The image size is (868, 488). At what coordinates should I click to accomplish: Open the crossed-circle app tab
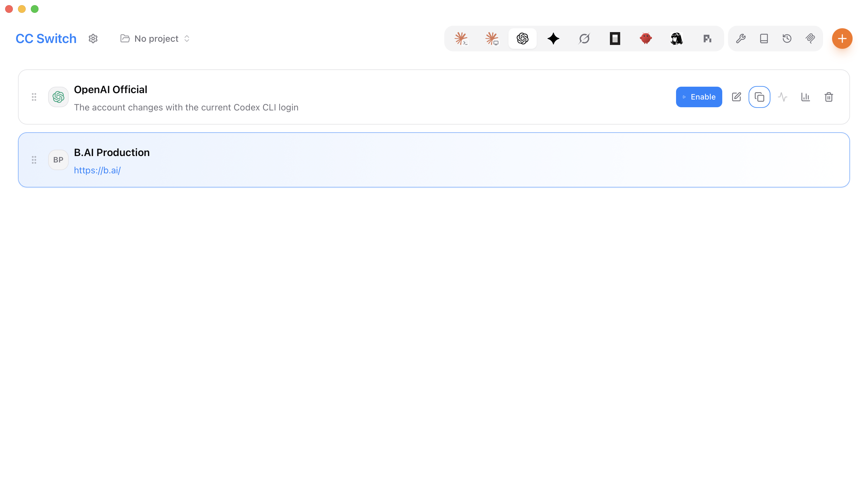[584, 39]
